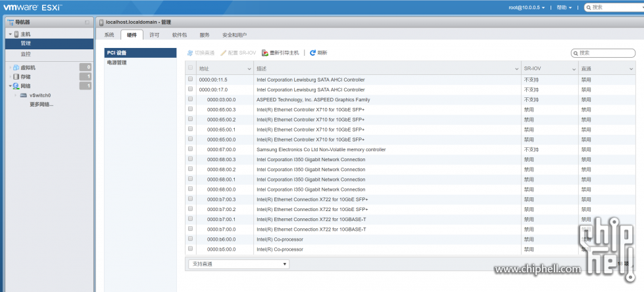The width and height of the screenshot is (644, 292).
Task: Click the magnifier icon in top search box
Action: click(589, 7)
